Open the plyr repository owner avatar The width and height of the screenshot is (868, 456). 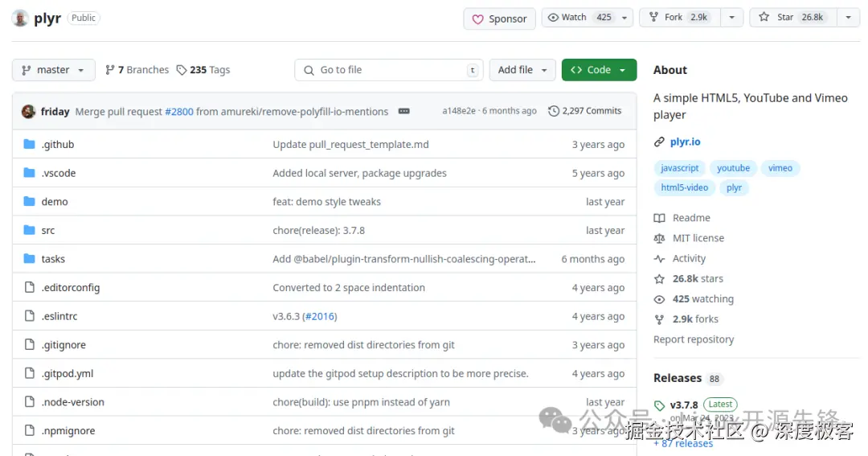20,18
